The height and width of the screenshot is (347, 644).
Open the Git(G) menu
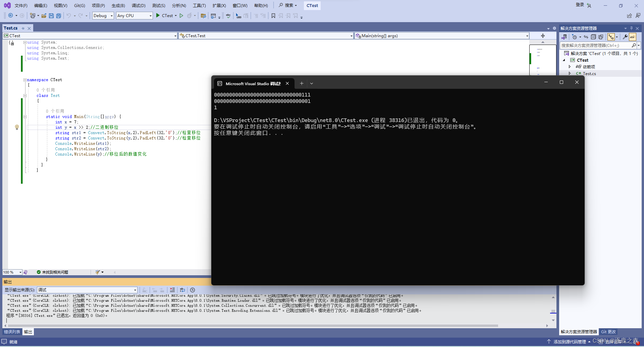coord(79,5)
